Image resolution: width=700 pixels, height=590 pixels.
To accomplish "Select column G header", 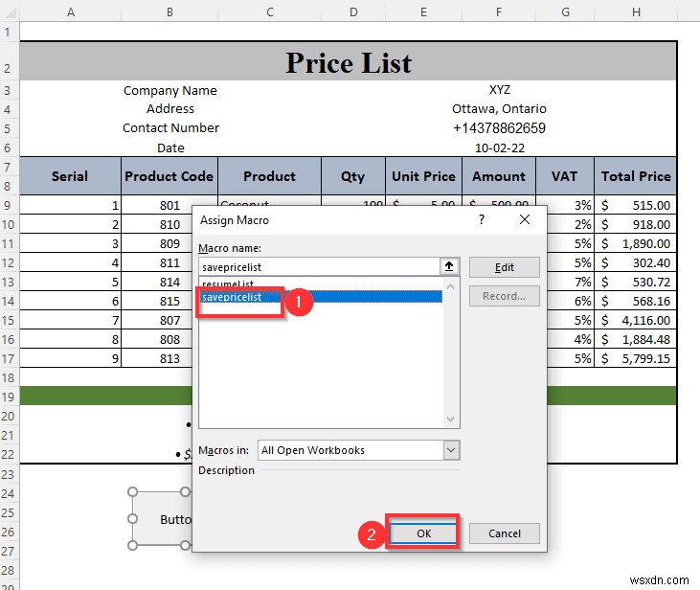I will point(565,12).
